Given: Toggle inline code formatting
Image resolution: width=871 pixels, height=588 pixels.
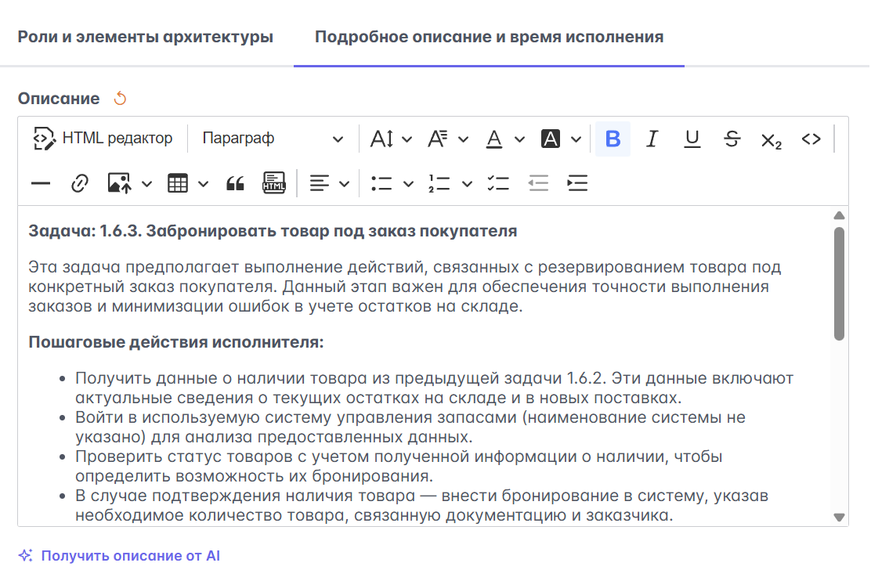Looking at the screenshot, I should tap(811, 139).
